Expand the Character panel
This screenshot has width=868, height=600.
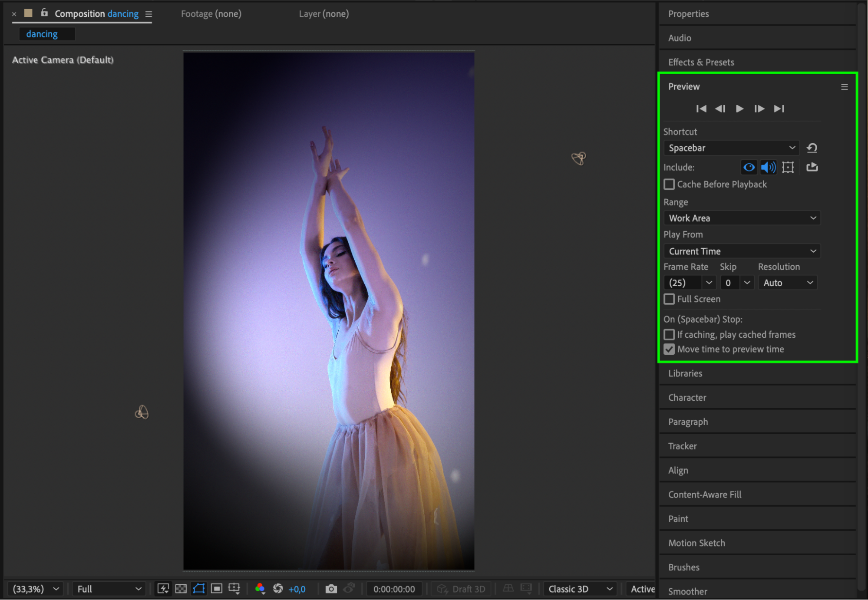[x=687, y=398]
